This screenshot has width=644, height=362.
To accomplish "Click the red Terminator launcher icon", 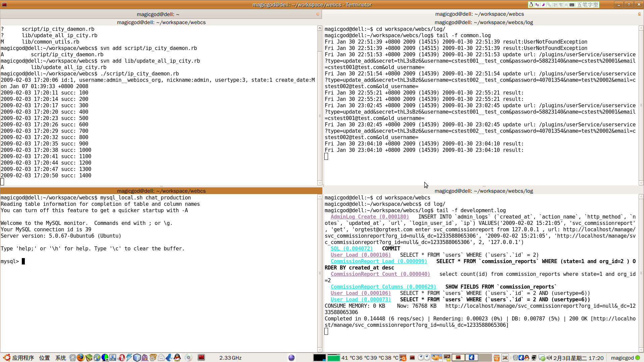I will (201, 358).
